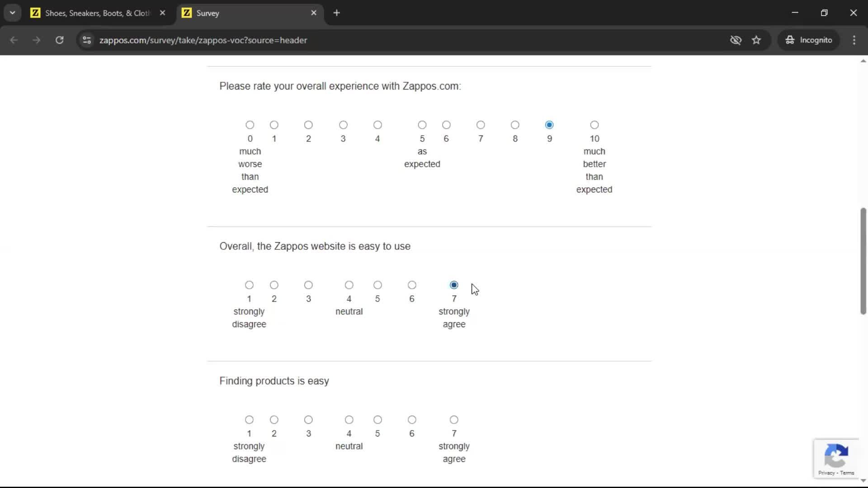Rate overall experience as 0
This screenshot has width=868, height=488.
point(250,125)
